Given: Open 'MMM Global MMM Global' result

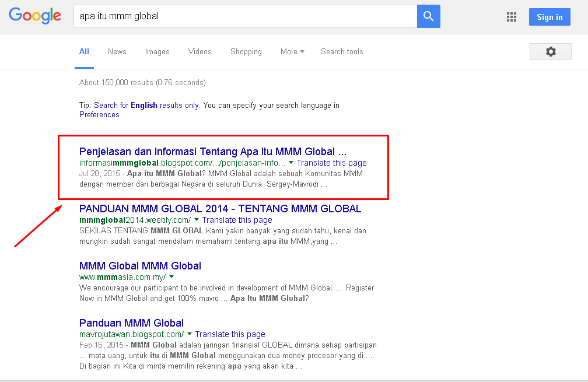Looking at the screenshot, I should pyautogui.click(x=140, y=266).
